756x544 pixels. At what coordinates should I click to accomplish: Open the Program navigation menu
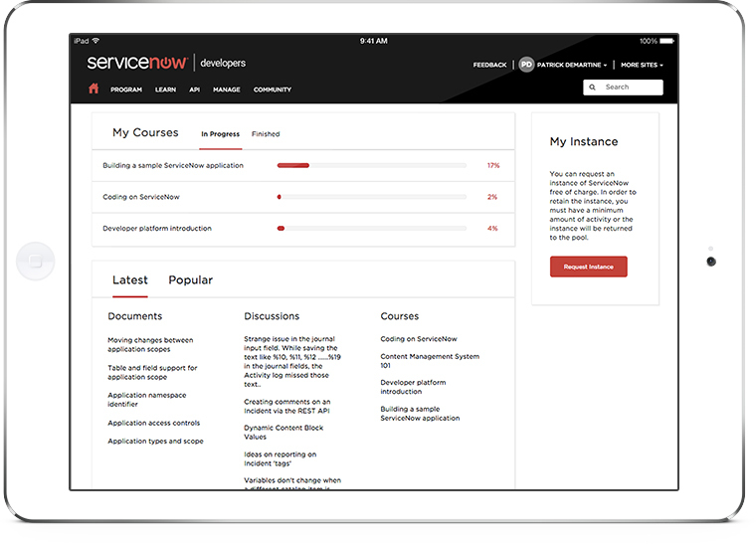[x=126, y=90]
